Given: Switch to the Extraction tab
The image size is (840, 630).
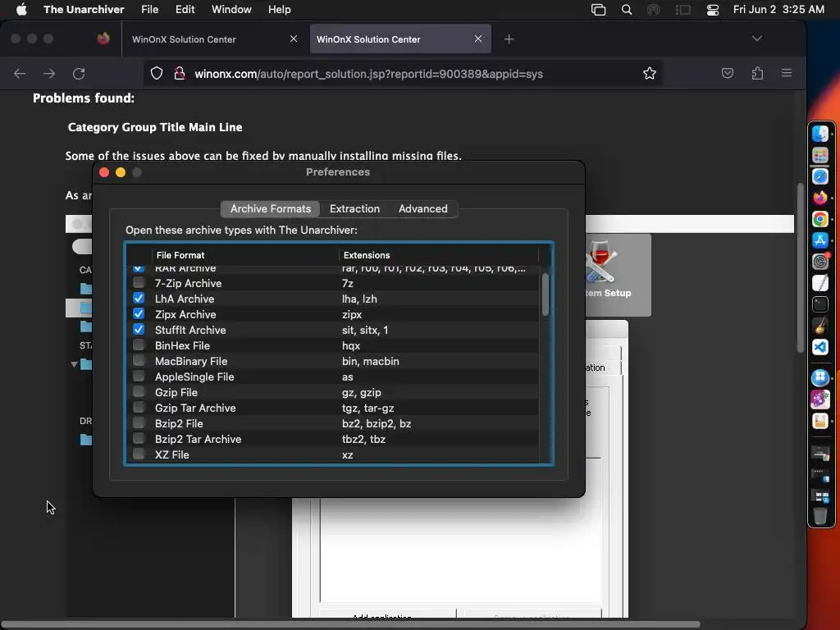Looking at the screenshot, I should [354, 209].
